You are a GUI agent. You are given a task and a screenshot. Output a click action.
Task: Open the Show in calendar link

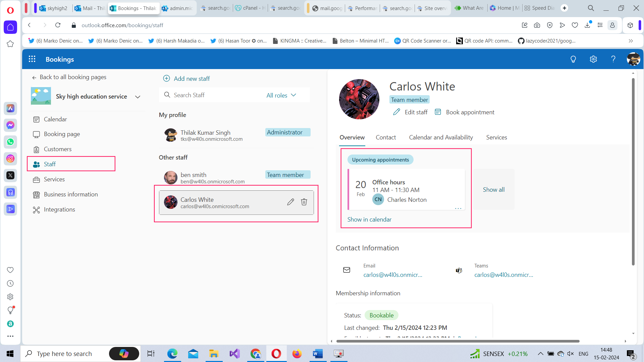click(369, 219)
